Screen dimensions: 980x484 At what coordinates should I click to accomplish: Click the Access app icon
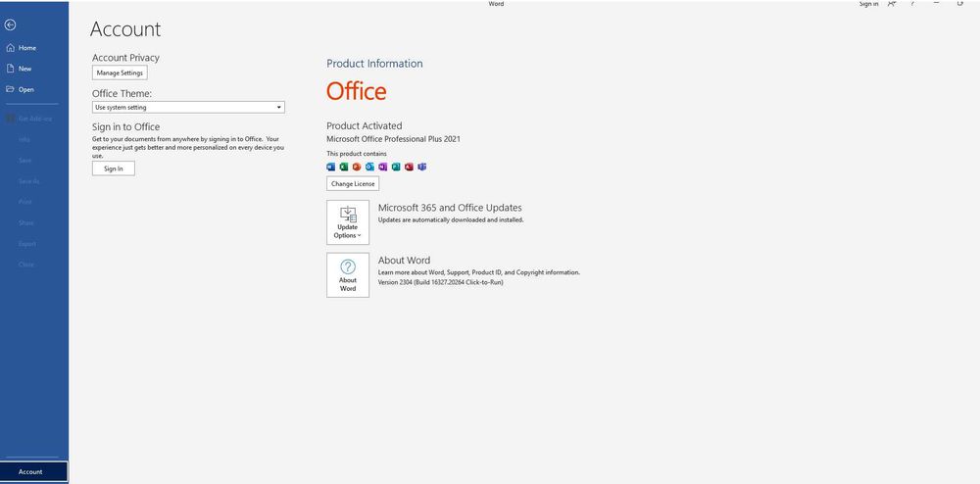[409, 167]
